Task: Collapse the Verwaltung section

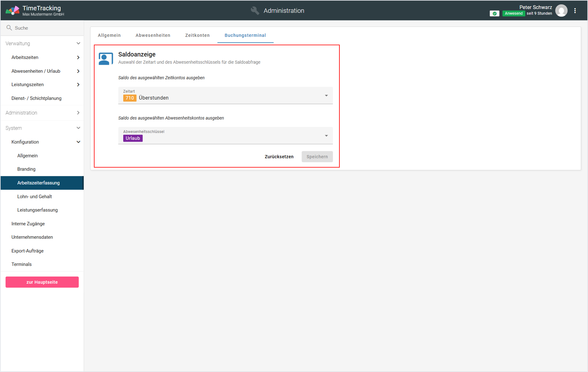Action: coord(78,43)
